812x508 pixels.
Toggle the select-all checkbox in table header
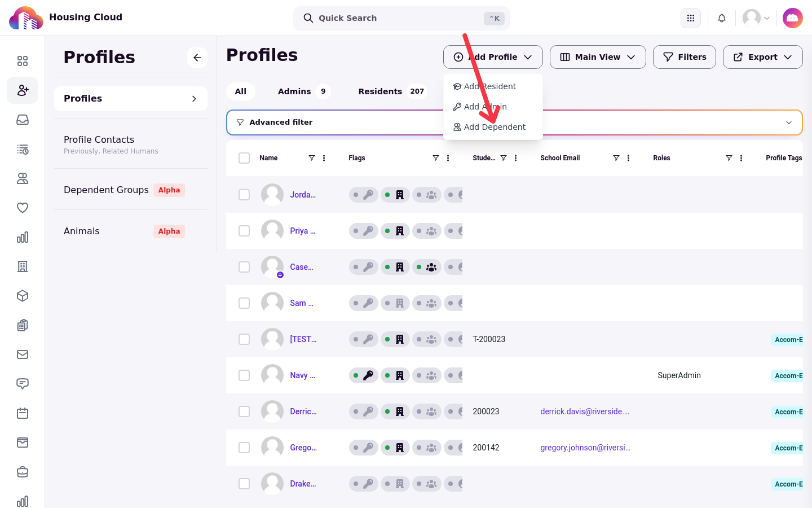click(x=244, y=158)
